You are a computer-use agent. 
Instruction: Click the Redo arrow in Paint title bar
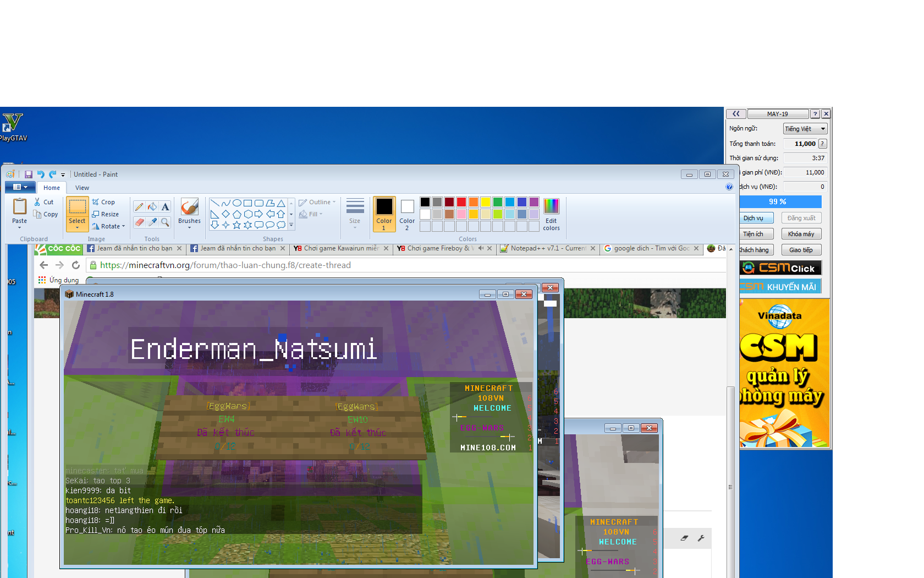tap(53, 175)
